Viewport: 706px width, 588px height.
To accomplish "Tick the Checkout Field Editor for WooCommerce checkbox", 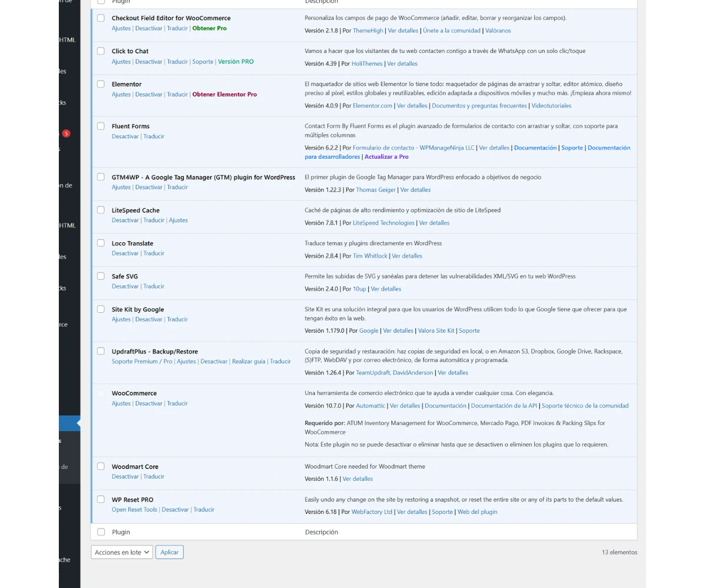I will [101, 18].
